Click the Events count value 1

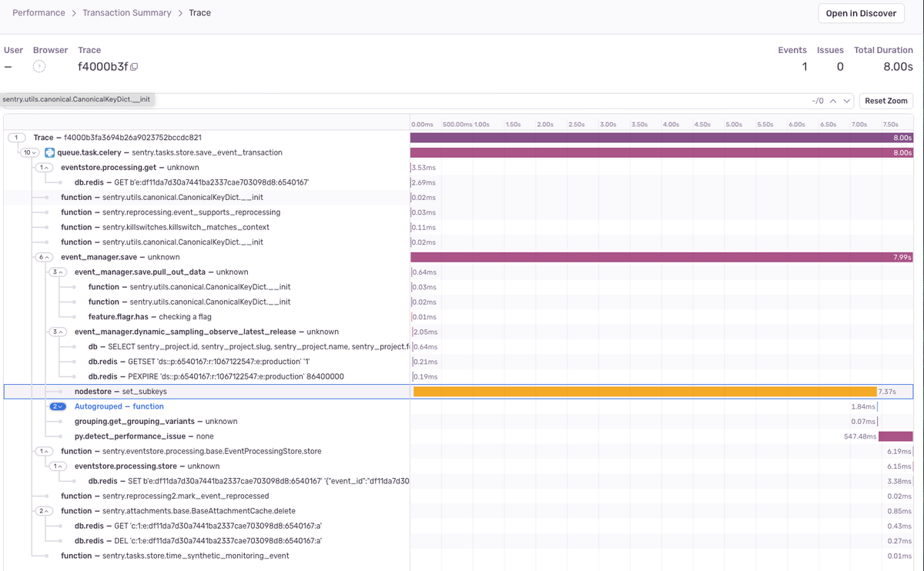[x=805, y=67]
